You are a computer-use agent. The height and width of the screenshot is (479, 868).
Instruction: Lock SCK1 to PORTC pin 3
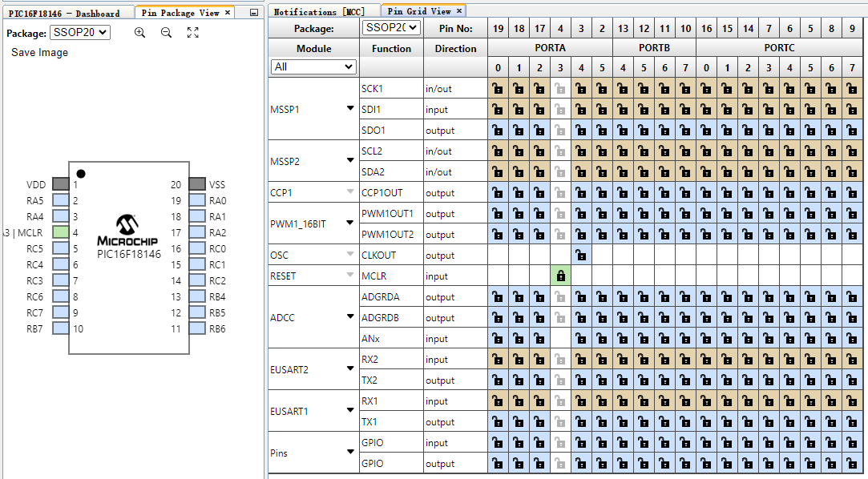click(769, 88)
